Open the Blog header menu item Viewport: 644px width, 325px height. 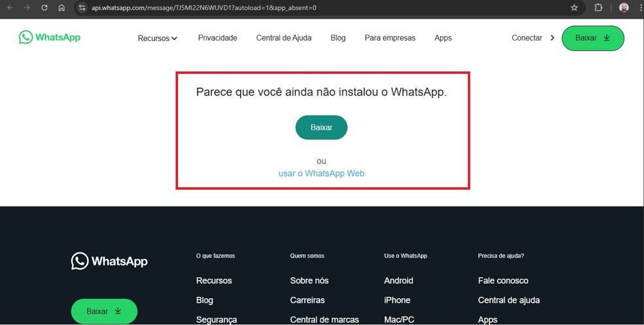(x=338, y=38)
